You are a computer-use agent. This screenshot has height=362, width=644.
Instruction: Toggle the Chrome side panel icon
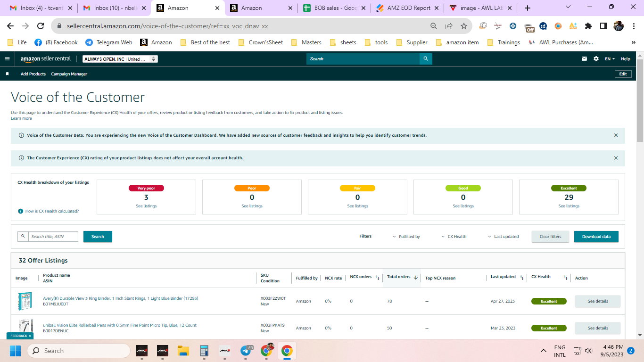pos(603,26)
